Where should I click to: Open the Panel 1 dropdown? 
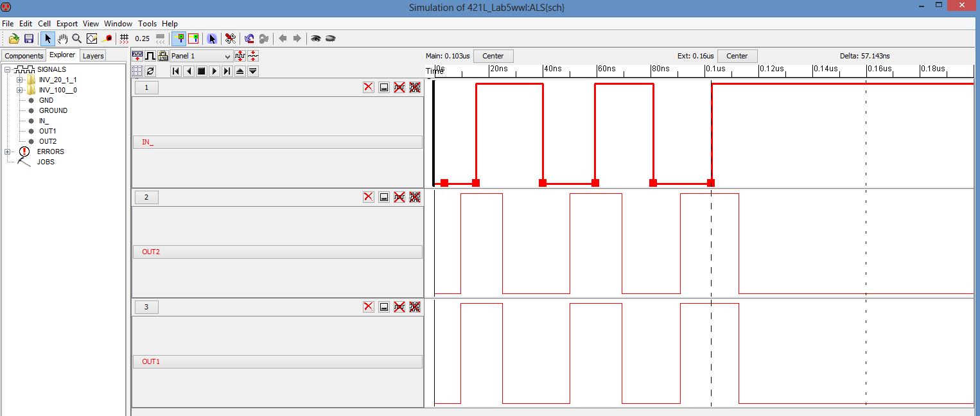point(200,56)
